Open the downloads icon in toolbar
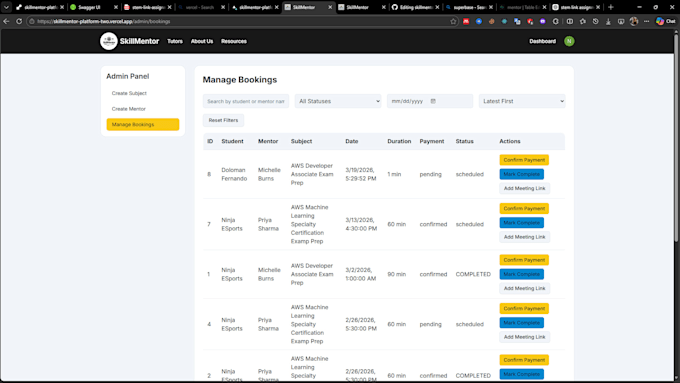Viewport: 680px width, 383px height. 608,21
